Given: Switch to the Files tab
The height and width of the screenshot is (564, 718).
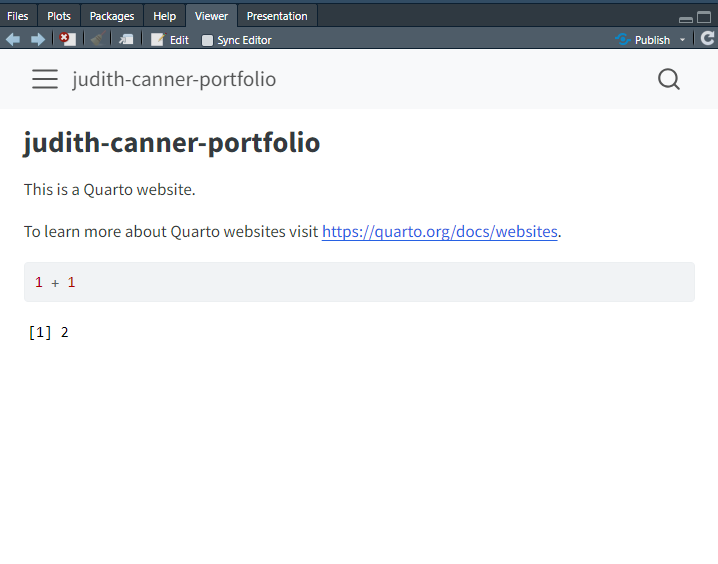Looking at the screenshot, I should coord(18,16).
